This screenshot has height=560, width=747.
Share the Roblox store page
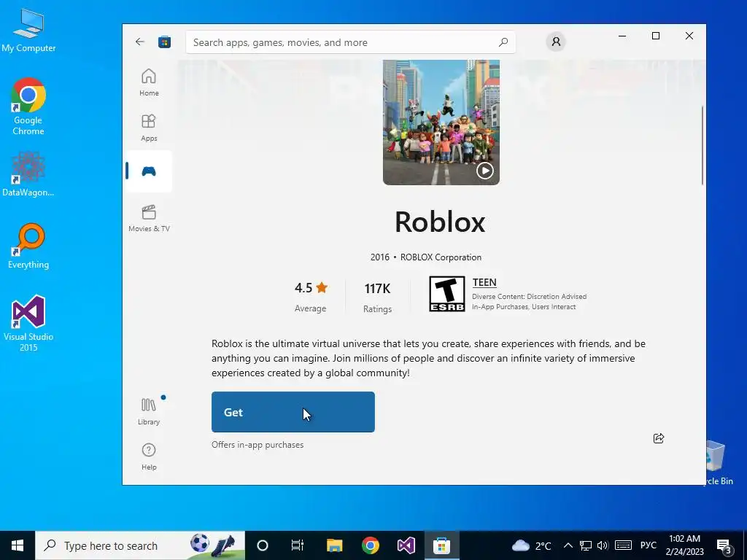(x=659, y=438)
